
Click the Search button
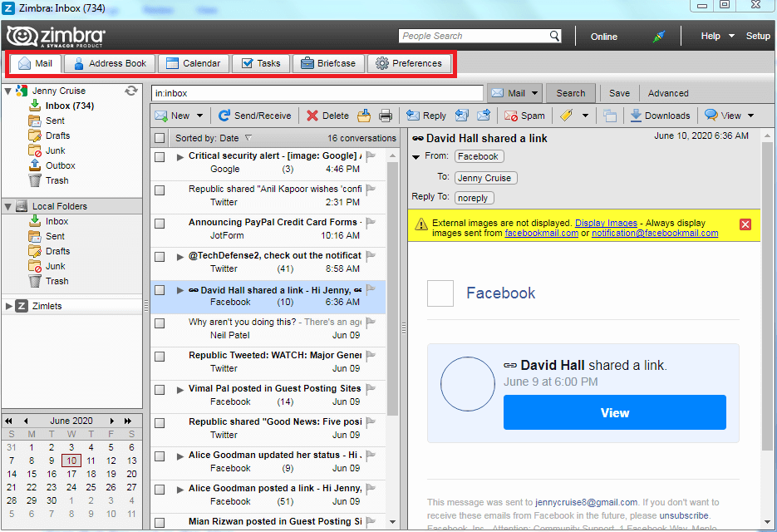[x=570, y=93]
